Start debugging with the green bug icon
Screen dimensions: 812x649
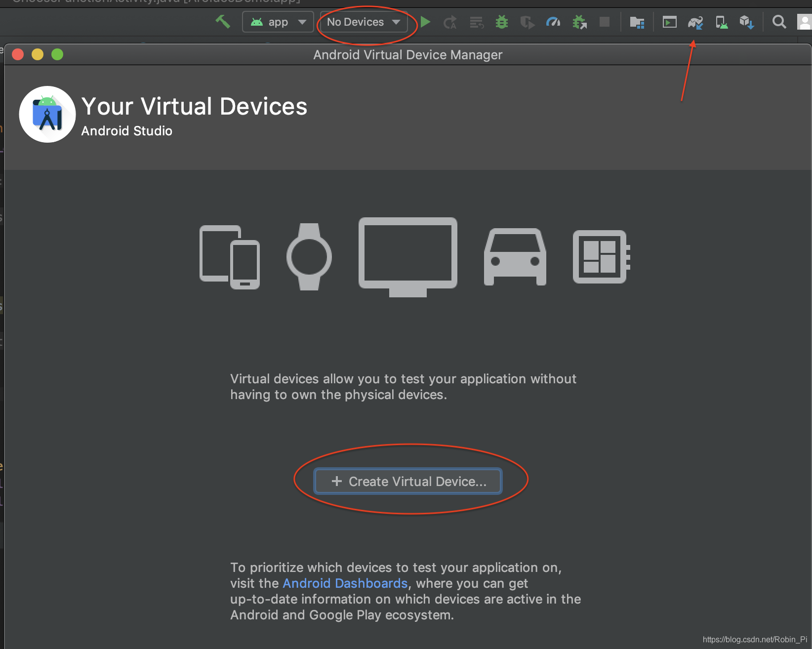(x=502, y=22)
